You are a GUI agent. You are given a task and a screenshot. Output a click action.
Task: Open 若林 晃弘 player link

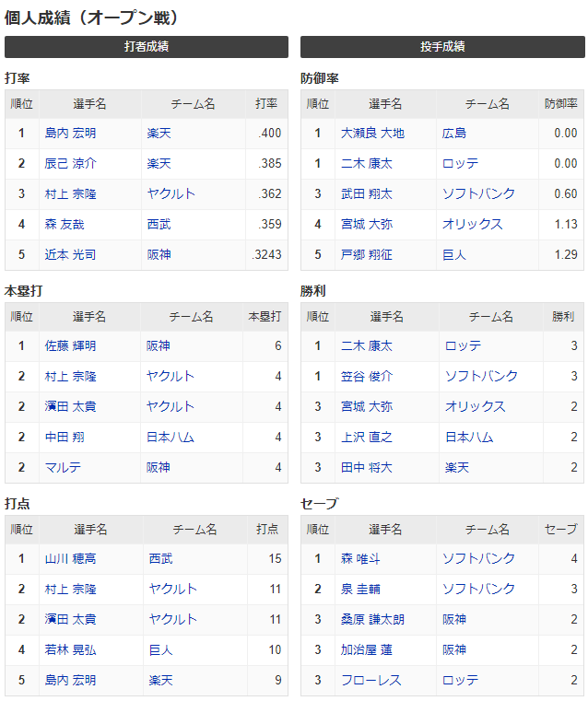point(70,650)
